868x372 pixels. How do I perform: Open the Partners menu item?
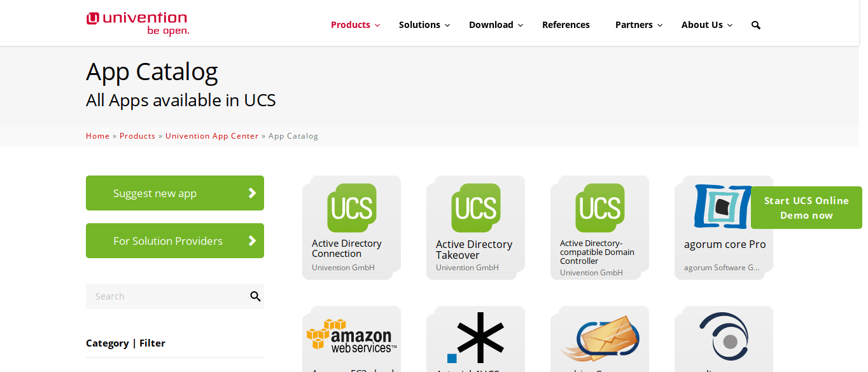click(639, 25)
